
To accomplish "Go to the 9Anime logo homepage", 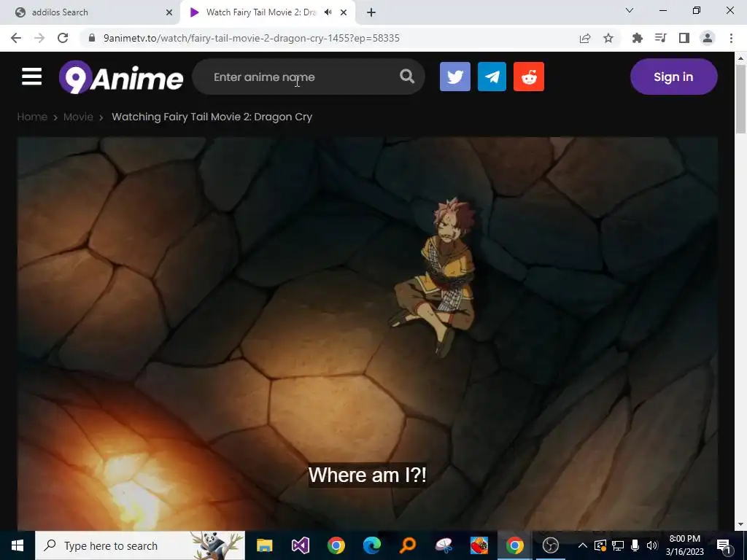I will pyautogui.click(x=121, y=77).
